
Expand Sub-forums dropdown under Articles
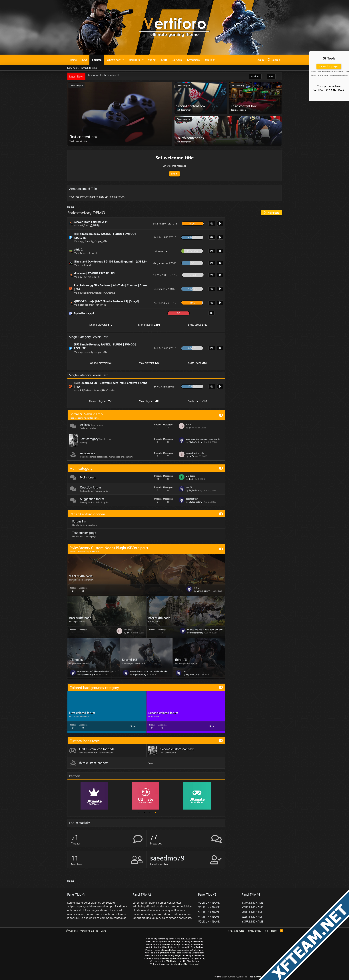(98, 425)
